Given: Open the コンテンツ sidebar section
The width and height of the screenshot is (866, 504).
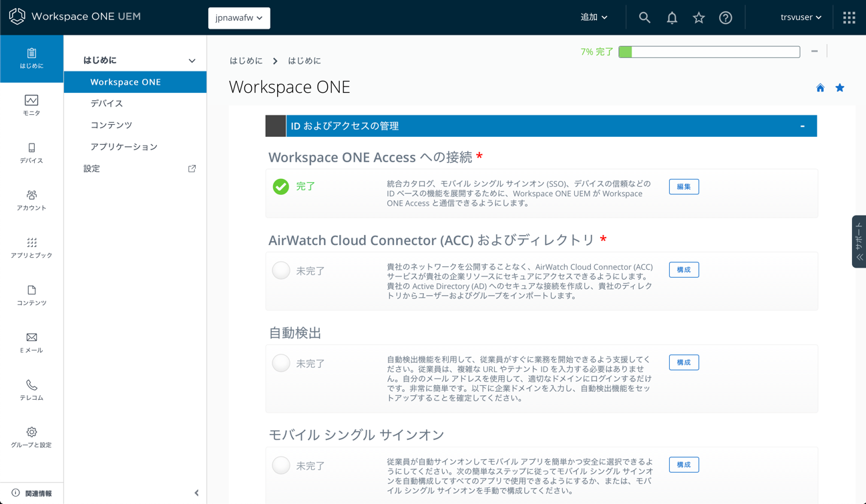Looking at the screenshot, I should [x=31, y=296].
